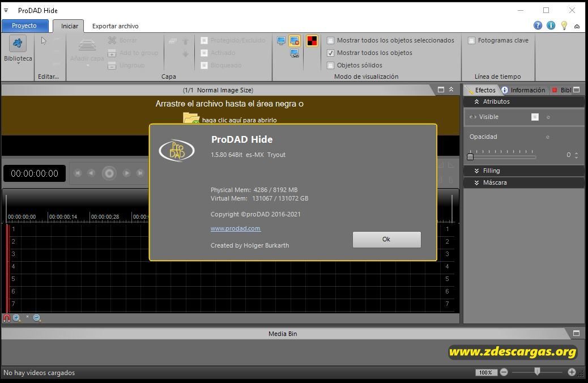Toggle the Visible attribute checkbox
The width and height of the screenshot is (588, 383).
[535, 117]
